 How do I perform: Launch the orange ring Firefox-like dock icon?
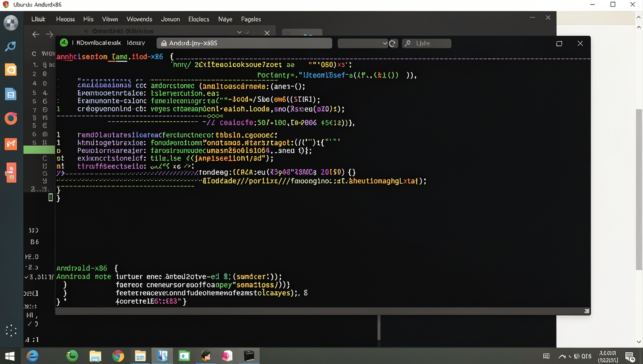pos(11,119)
